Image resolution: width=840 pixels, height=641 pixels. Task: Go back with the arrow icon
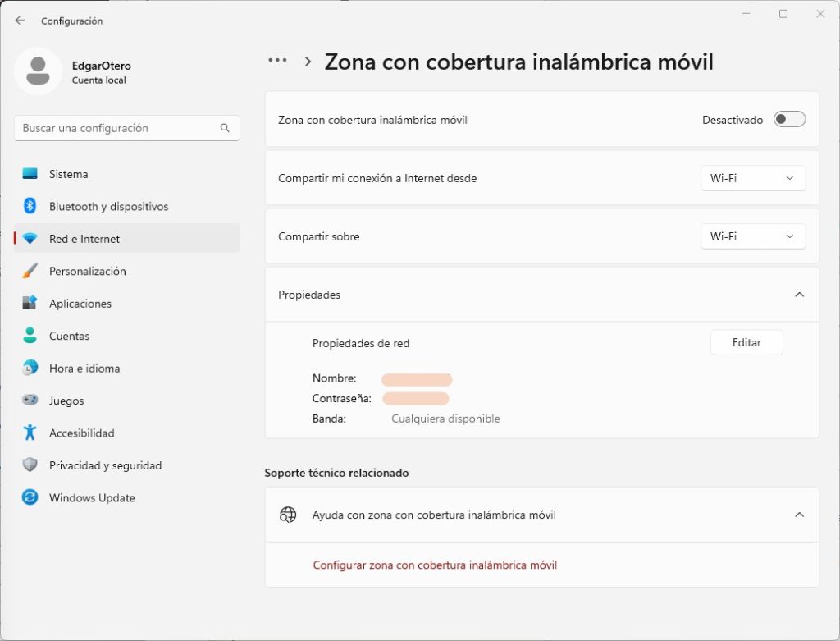21,21
